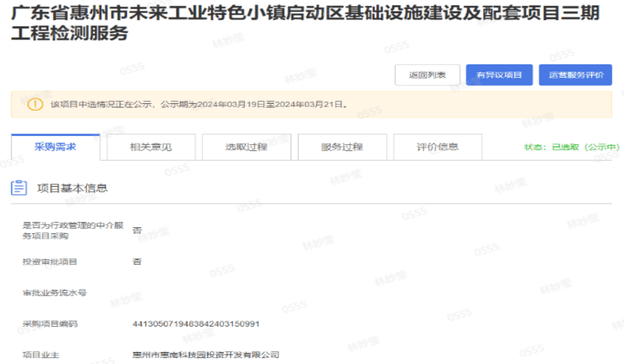This screenshot has width=624, height=364.
Task: Switch to the 相关意见 tab
Action: point(151,147)
